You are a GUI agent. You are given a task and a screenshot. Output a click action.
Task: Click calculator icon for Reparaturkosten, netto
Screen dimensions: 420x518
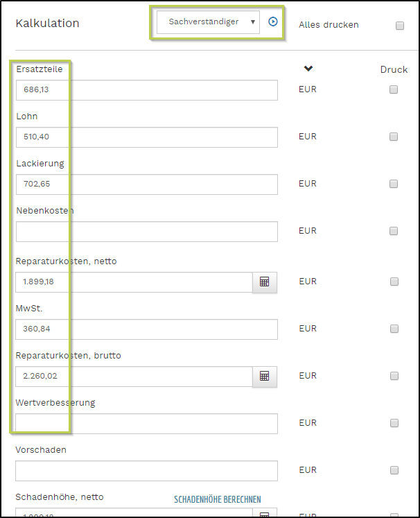tap(264, 282)
